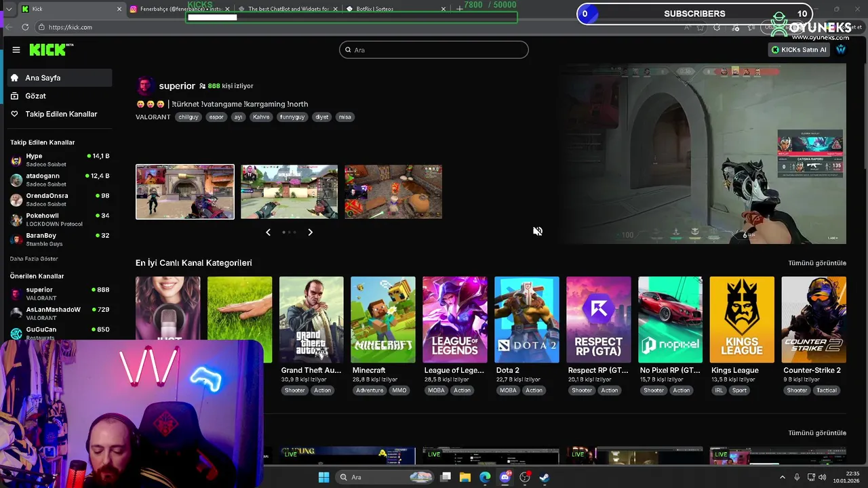Open the Grand Theft Auto category card

[x=311, y=319]
